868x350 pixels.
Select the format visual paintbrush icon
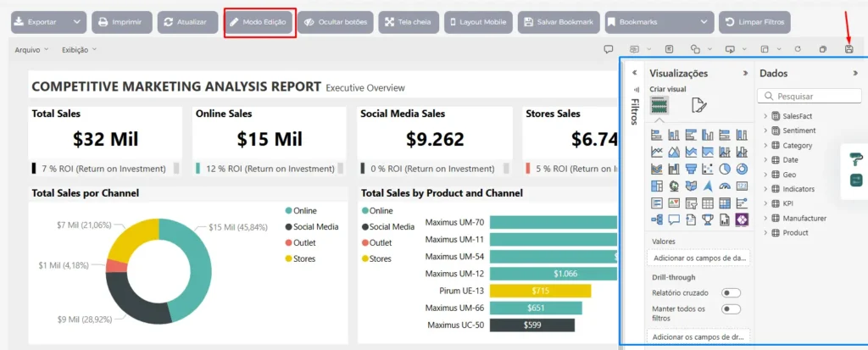coord(698,105)
